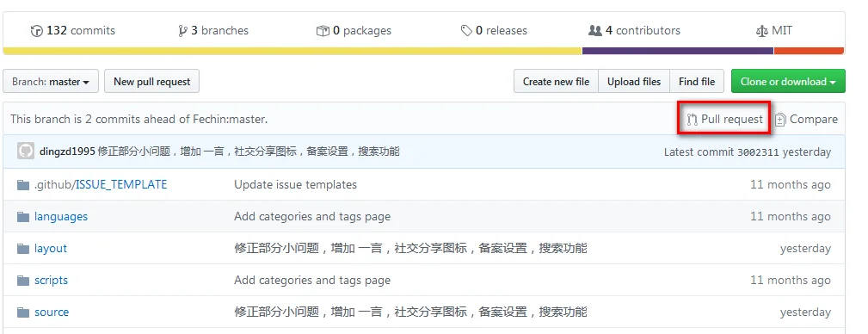Click the Create new file button
868x334 pixels.
tap(556, 82)
